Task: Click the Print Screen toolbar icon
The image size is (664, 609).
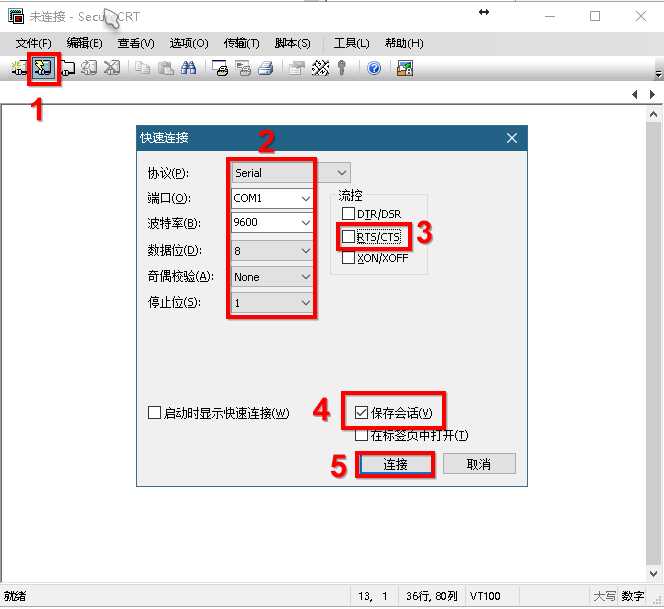Action: [x=220, y=68]
